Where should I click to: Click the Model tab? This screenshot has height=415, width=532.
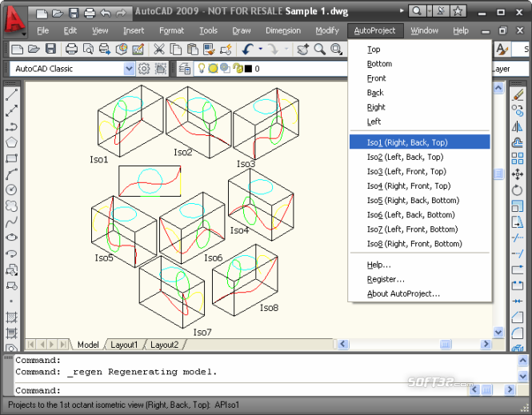click(88, 345)
